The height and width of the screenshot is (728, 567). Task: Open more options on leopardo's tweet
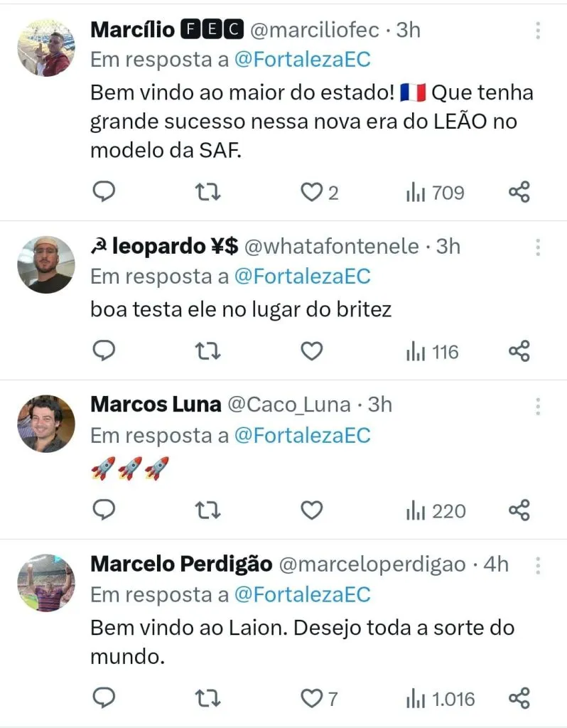pyautogui.click(x=538, y=247)
